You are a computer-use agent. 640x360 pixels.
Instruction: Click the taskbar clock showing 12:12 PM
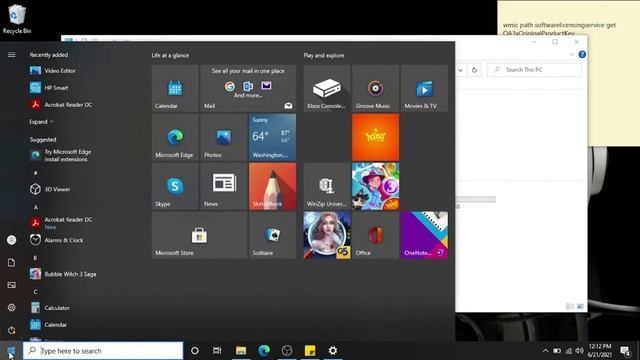[600, 351]
